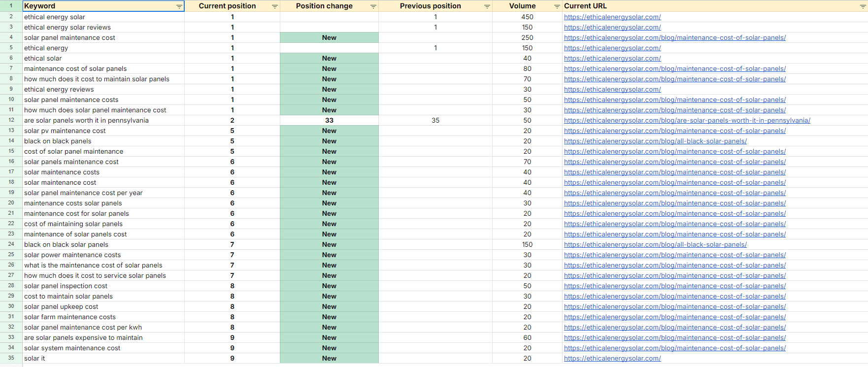Select the 'maintenance cost of solar panels' keyword cell
868x367 pixels.
(x=103, y=68)
